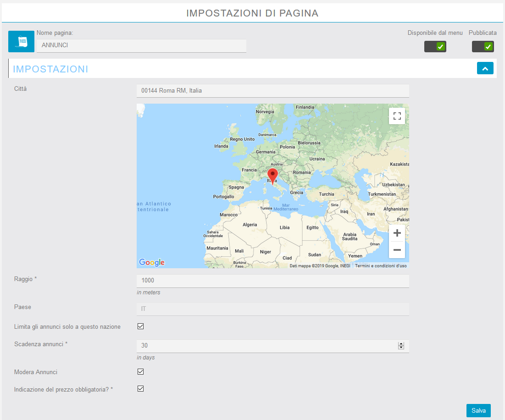Click the Libia label on map
The image size is (505, 420).
click(x=285, y=227)
